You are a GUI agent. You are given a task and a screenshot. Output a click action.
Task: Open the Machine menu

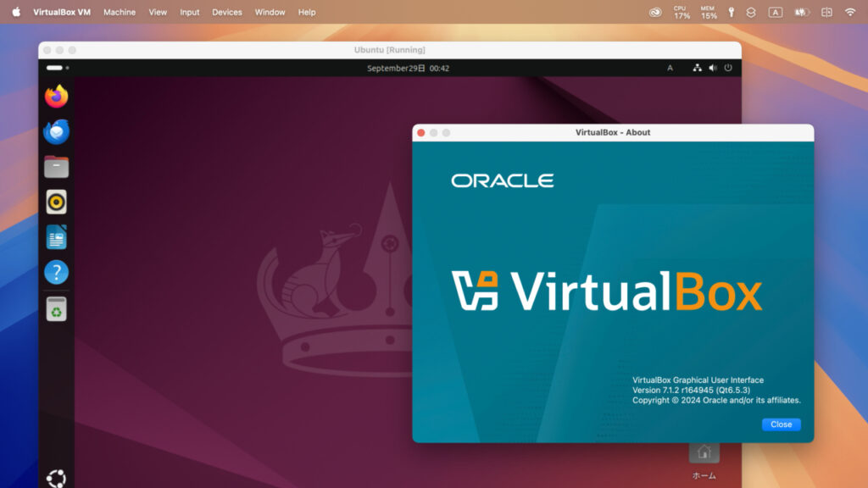tap(120, 12)
